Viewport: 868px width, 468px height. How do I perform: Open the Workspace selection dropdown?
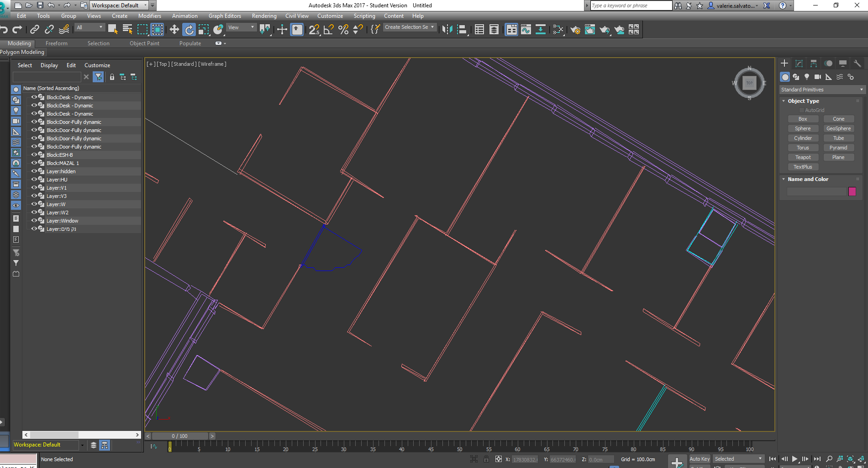click(146, 5)
